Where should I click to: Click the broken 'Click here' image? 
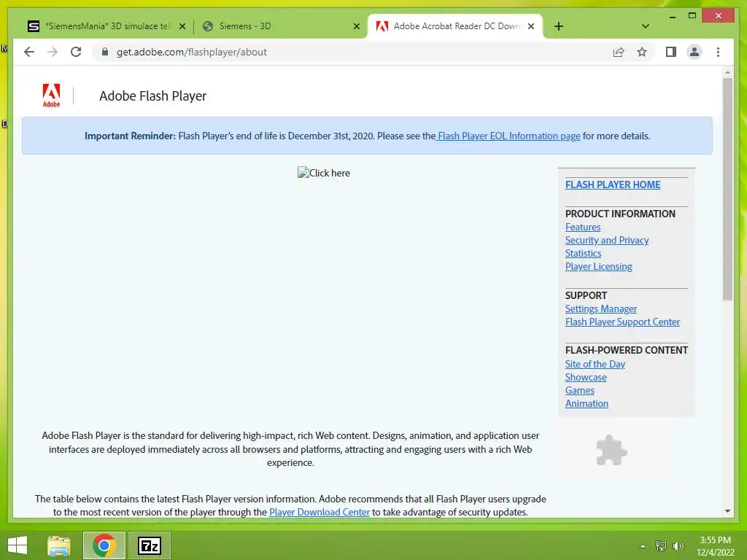click(324, 173)
